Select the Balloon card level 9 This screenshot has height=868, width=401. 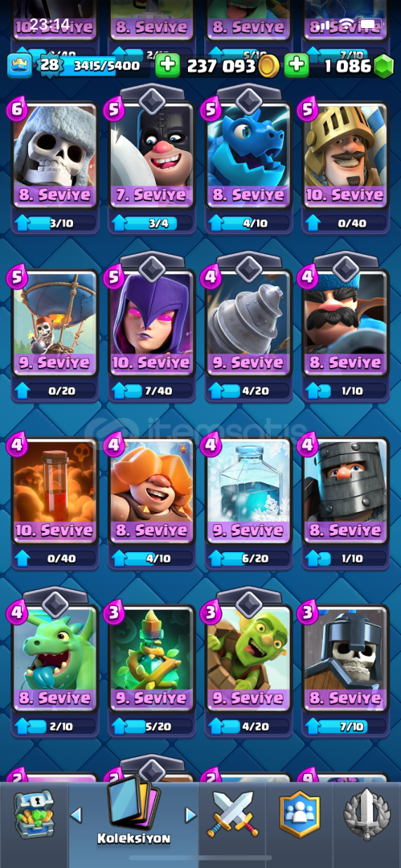tap(55, 324)
